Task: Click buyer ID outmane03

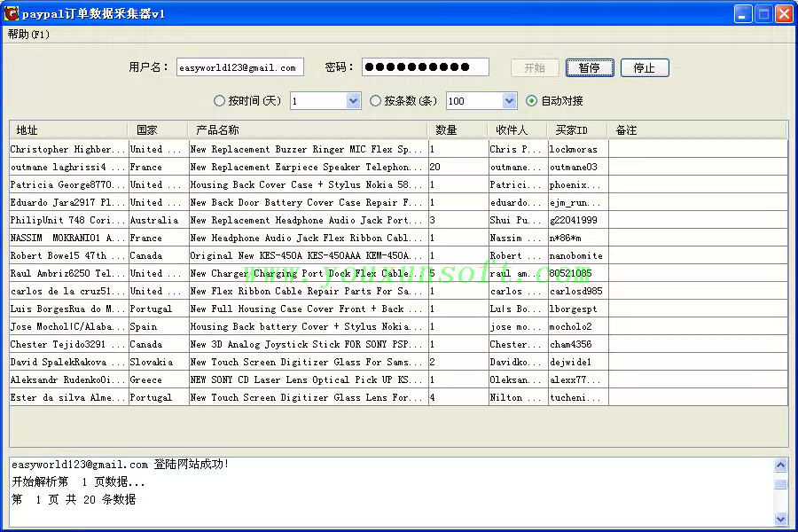Action: click(577, 167)
